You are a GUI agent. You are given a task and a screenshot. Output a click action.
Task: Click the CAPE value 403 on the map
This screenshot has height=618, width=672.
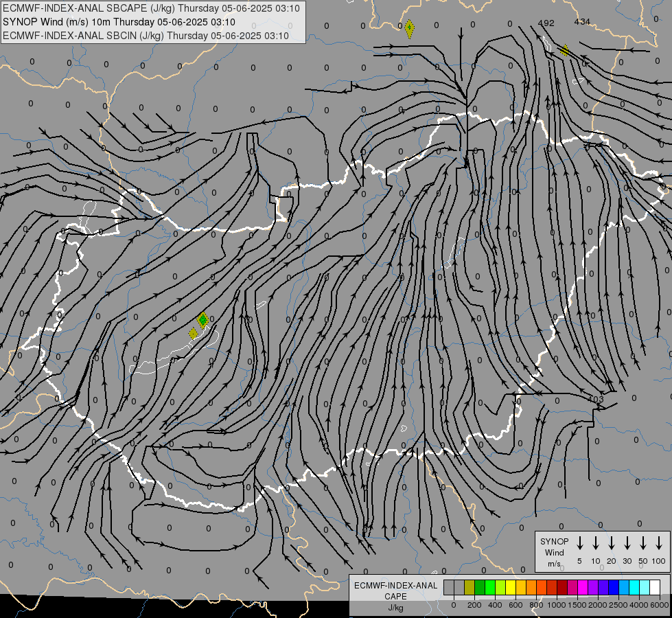(x=595, y=399)
